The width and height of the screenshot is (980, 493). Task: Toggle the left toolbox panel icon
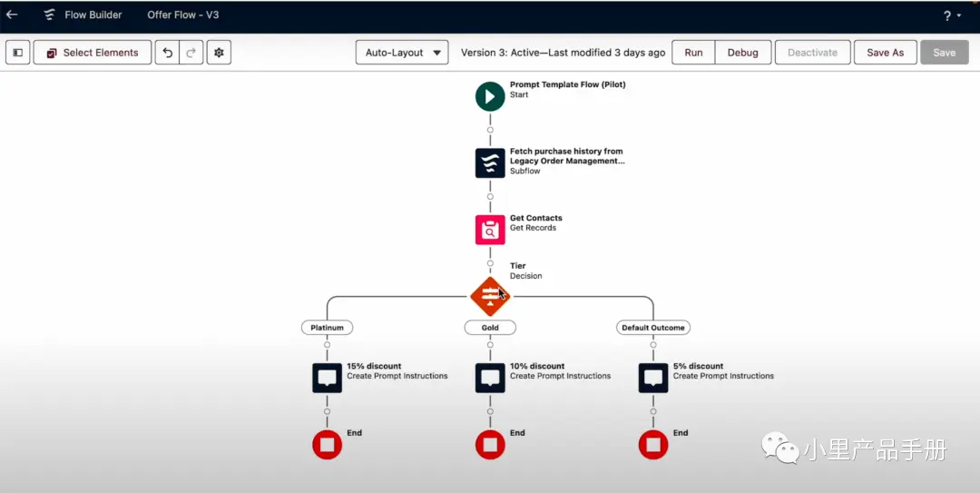coord(18,53)
